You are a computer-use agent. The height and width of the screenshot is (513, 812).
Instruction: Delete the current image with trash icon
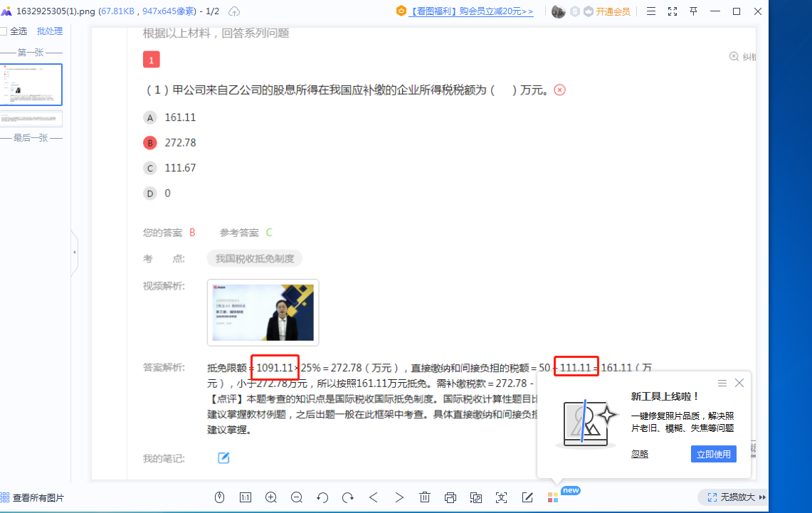coord(425,497)
